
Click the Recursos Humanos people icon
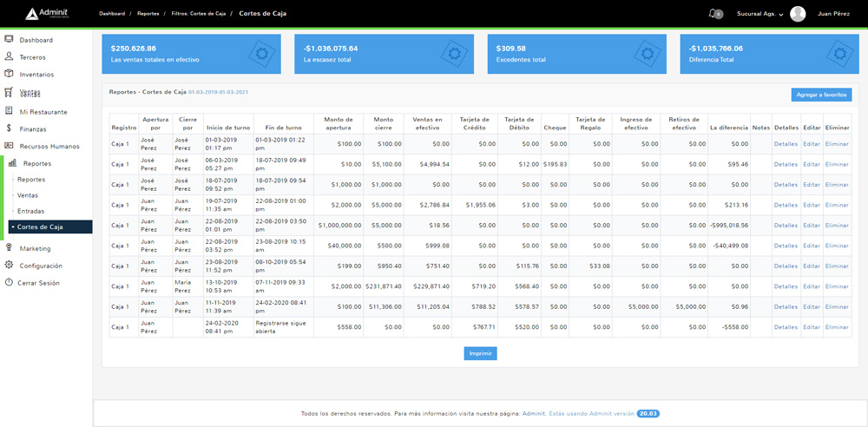9,146
